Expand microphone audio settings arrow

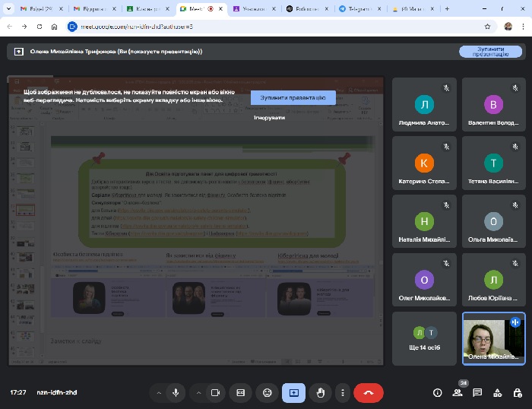pyautogui.click(x=159, y=392)
